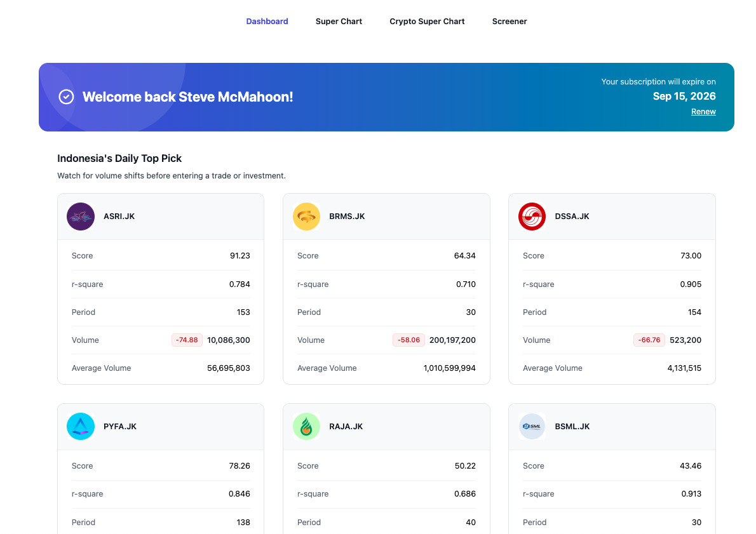Click the BRMS.JK golden logo icon
Screen dimensions: 756x534
pyautogui.click(x=306, y=216)
